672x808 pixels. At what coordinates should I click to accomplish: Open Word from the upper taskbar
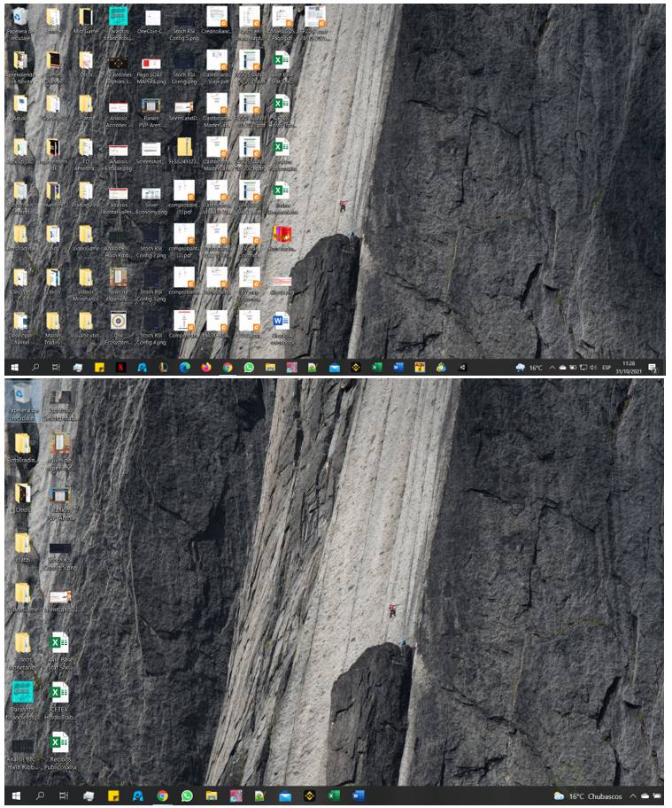pos(398,368)
